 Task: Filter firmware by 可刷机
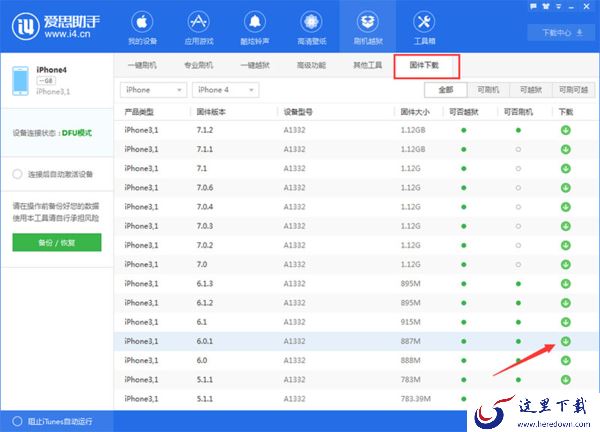pyautogui.click(x=488, y=90)
